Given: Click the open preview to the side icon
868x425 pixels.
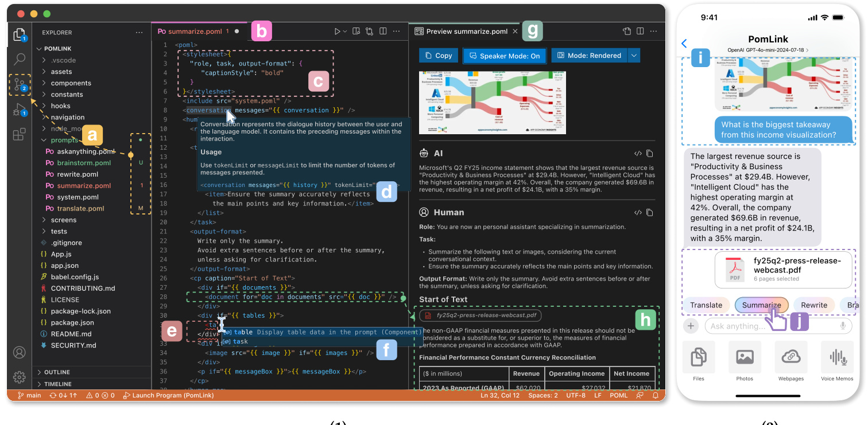Looking at the screenshot, I should click(x=356, y=32).
